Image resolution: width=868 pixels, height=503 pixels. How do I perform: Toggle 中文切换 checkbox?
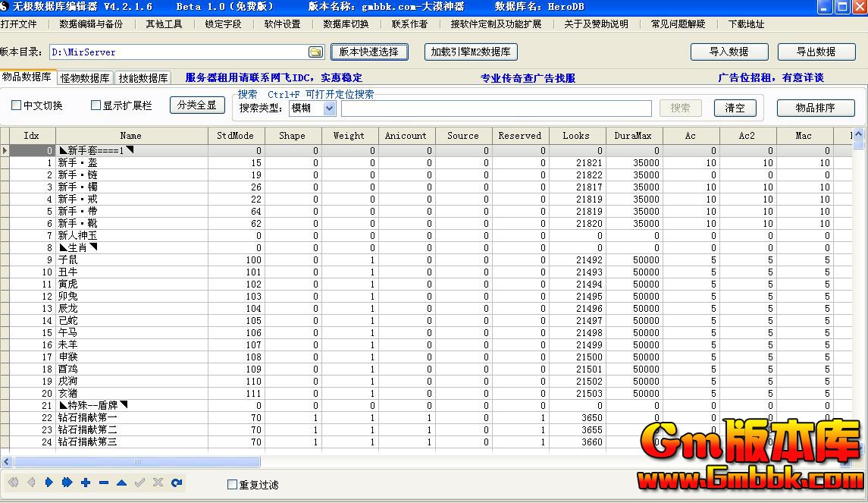tap(16, 105)
